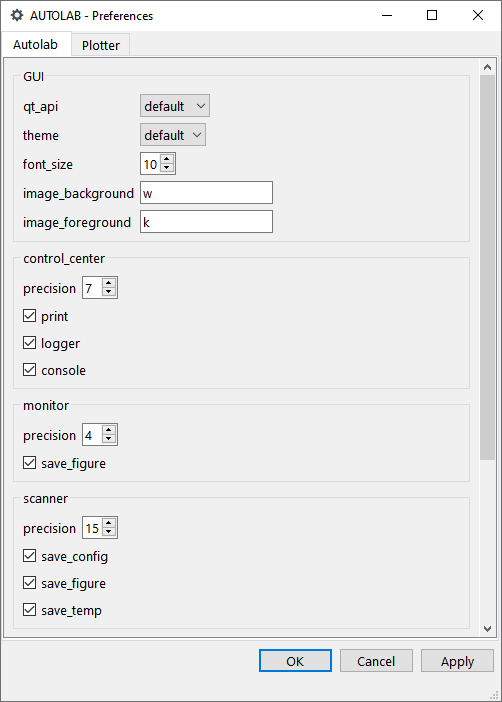Screen dimensions: 502x702
Task: Minimize the Preferences window
Action: click(387, 15)
